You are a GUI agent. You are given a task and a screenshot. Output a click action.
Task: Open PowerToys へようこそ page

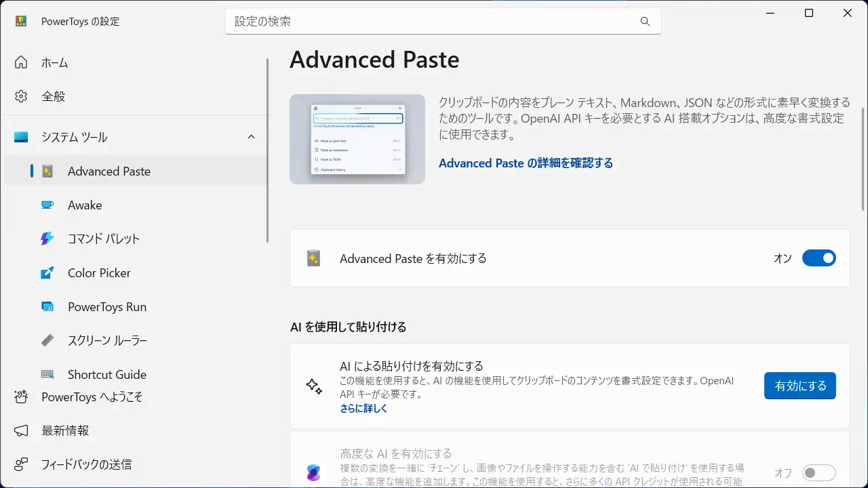coord(92,397)
